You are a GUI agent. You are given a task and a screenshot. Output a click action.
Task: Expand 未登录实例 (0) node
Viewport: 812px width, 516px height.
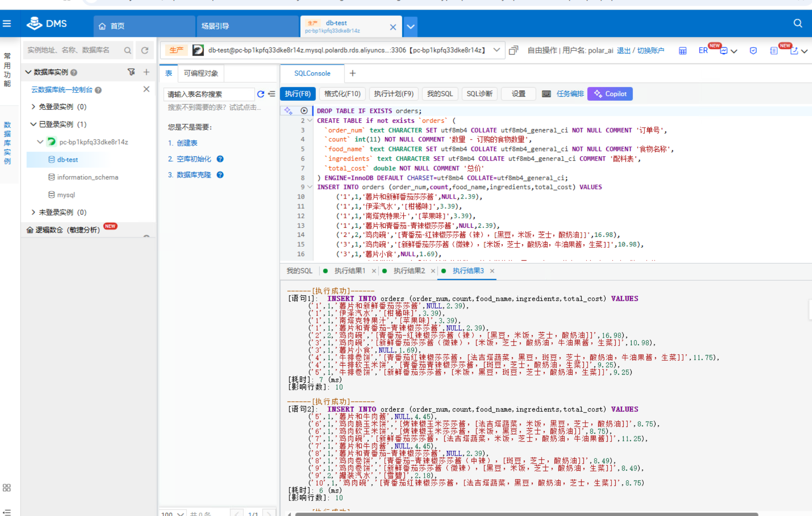click(33, 212)
